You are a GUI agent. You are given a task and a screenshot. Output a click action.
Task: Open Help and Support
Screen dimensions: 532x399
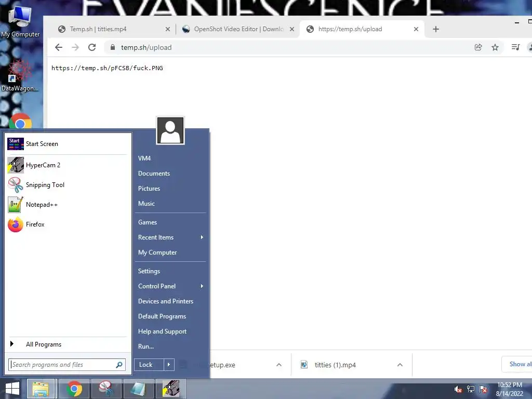[x=162, y=331]
